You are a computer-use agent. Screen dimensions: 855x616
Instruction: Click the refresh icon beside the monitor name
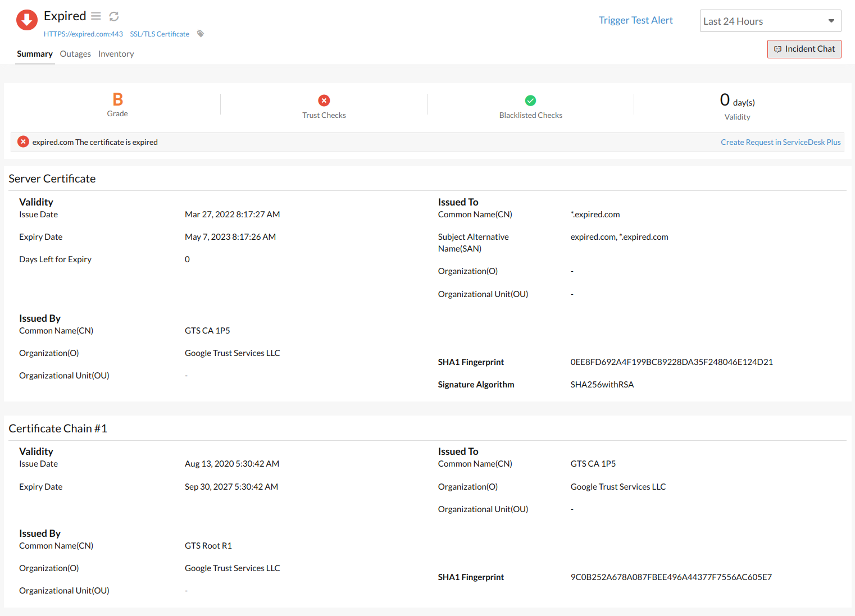pos(114,16)
